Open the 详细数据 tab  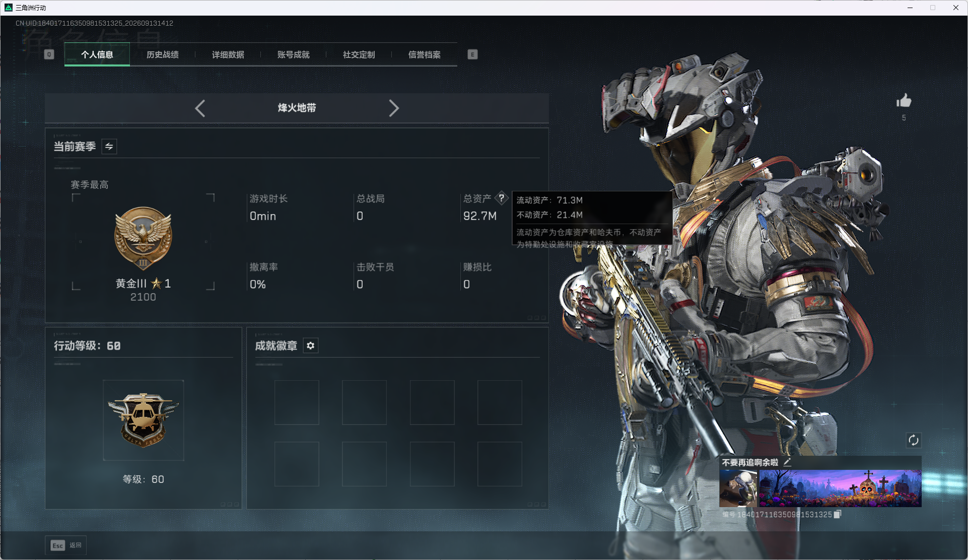point(228,54)
